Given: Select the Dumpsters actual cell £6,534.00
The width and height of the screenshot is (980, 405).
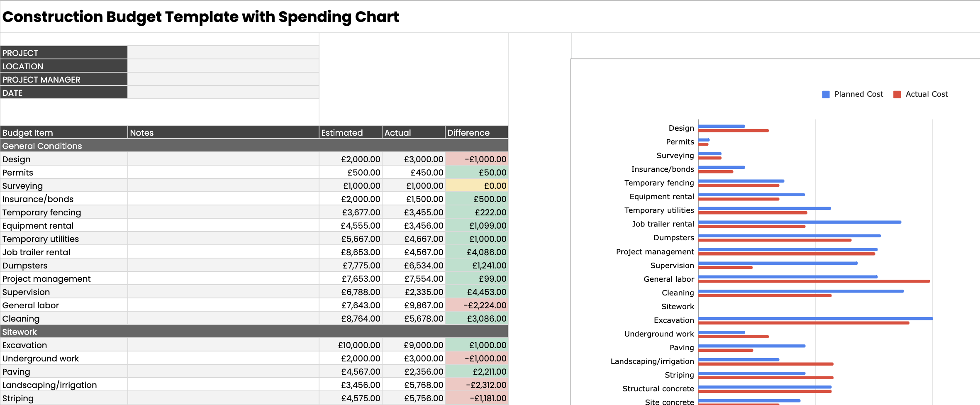Looking at the screenshot, I should click(x=414, y=265).
